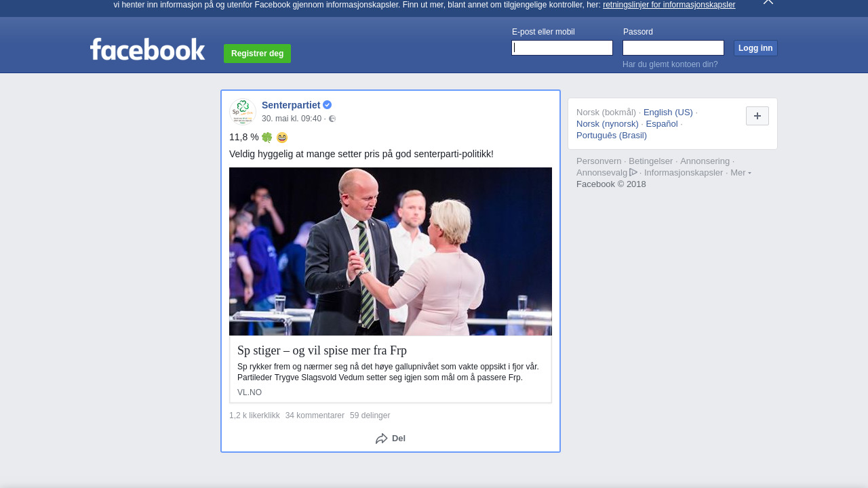Click the Facebook © 2018 copyright text
The image size is (868, 488).
pos(611,184)
